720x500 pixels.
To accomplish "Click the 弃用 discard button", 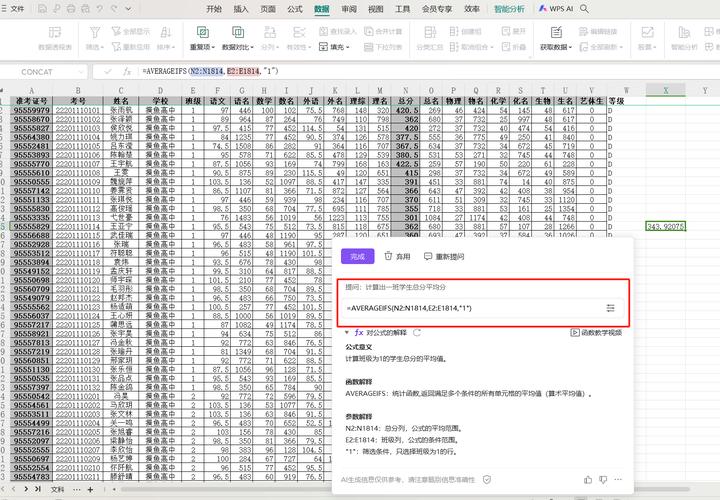I will click(x=397, y=256).
